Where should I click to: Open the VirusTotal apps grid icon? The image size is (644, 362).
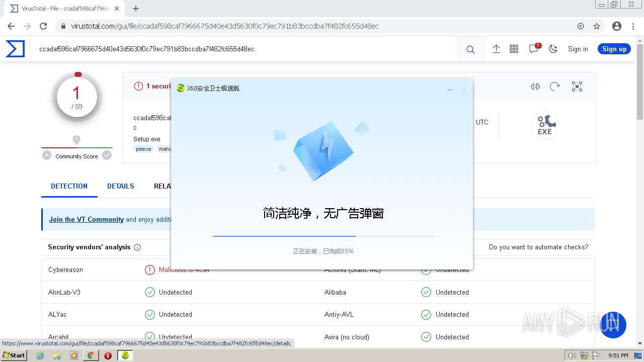[514, 49]
